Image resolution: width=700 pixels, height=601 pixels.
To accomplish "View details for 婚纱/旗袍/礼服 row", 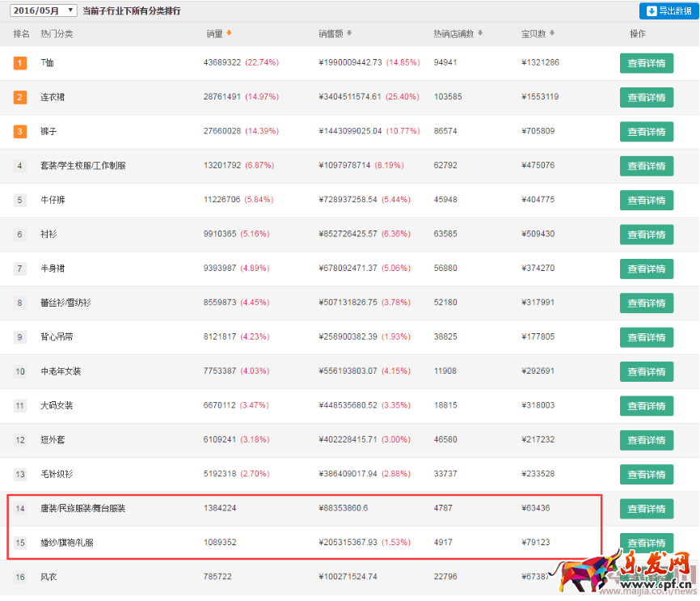I will click(646, 543).
